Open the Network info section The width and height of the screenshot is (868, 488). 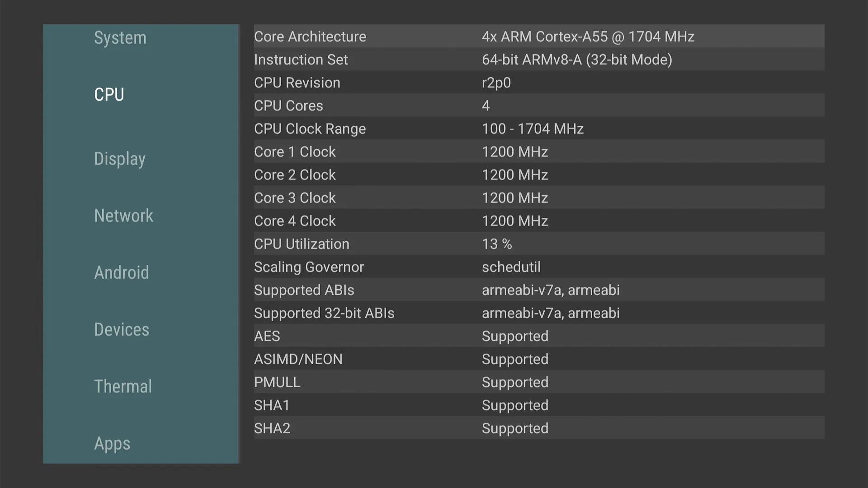pyautogui.click(x=123, y=216)
